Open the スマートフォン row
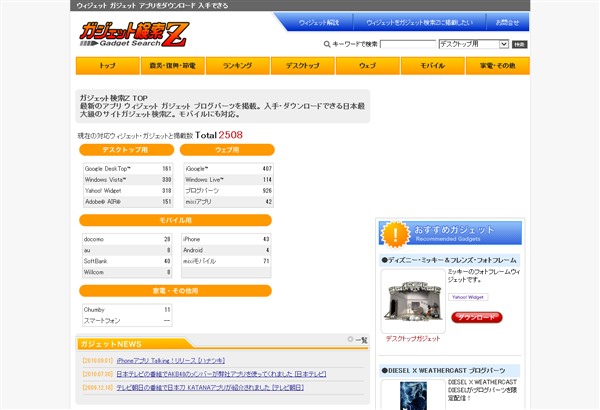600x410 pixels. [x=127, y=320]
